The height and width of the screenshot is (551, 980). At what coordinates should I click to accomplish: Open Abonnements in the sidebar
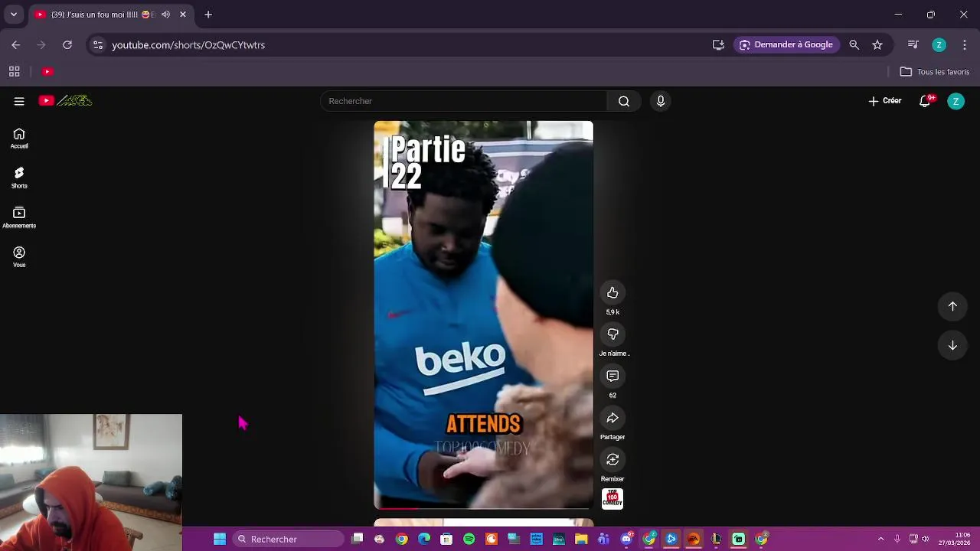coord(19,218)
